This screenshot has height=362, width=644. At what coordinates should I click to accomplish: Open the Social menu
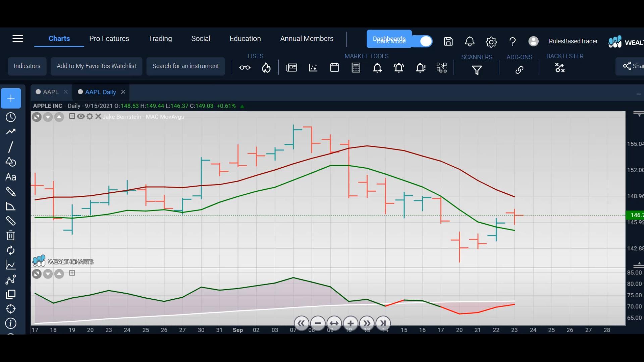tap(201, 39)
